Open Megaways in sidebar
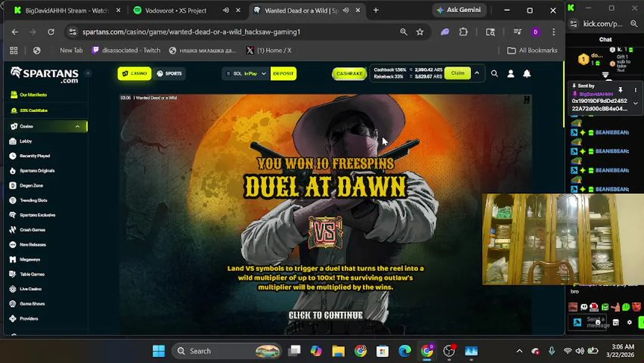 pyautogui.click(x=30, y=259)
